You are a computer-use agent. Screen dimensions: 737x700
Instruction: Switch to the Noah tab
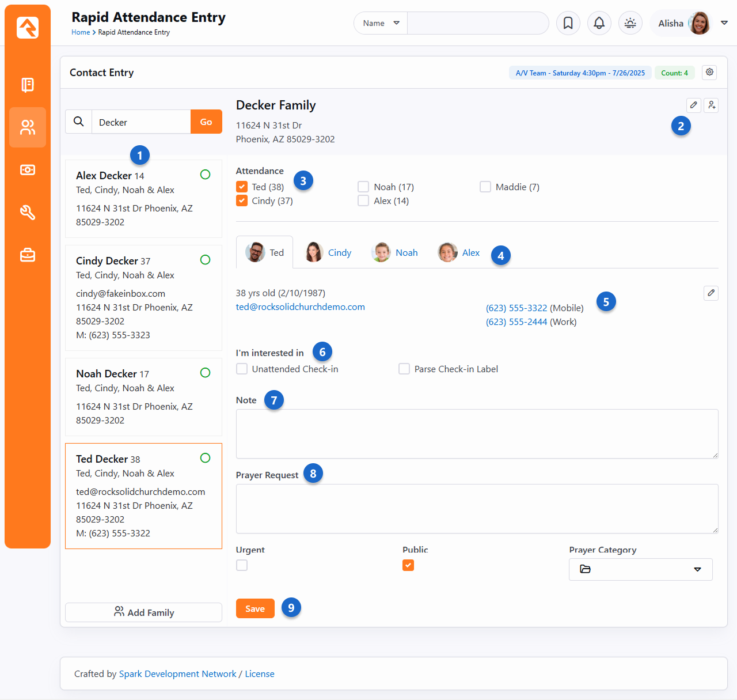point(396,252)
